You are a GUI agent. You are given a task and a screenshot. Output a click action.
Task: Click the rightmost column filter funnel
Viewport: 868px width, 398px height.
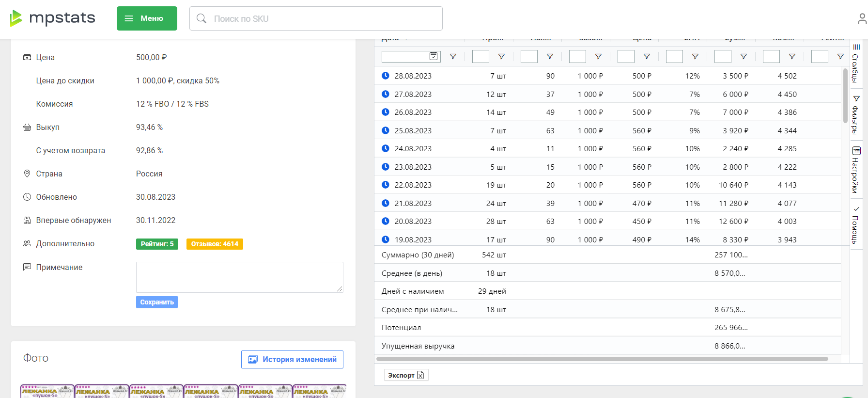tap(840, 57)
